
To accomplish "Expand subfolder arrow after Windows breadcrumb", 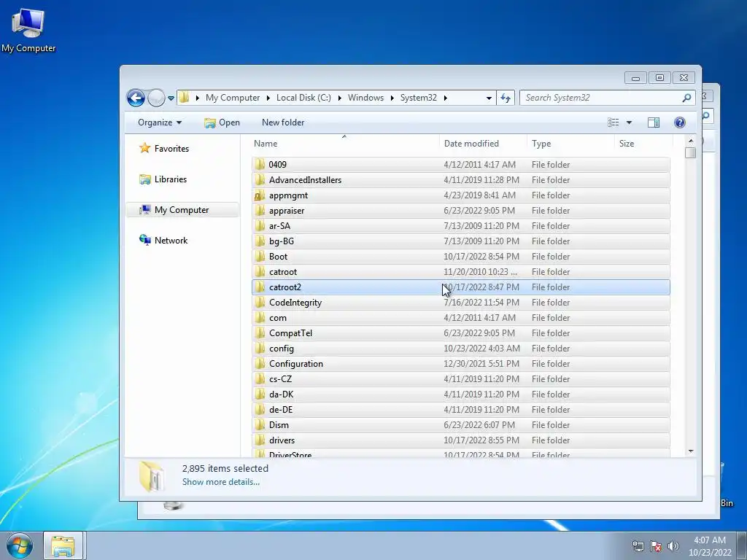I will click(x=392, y=98).
